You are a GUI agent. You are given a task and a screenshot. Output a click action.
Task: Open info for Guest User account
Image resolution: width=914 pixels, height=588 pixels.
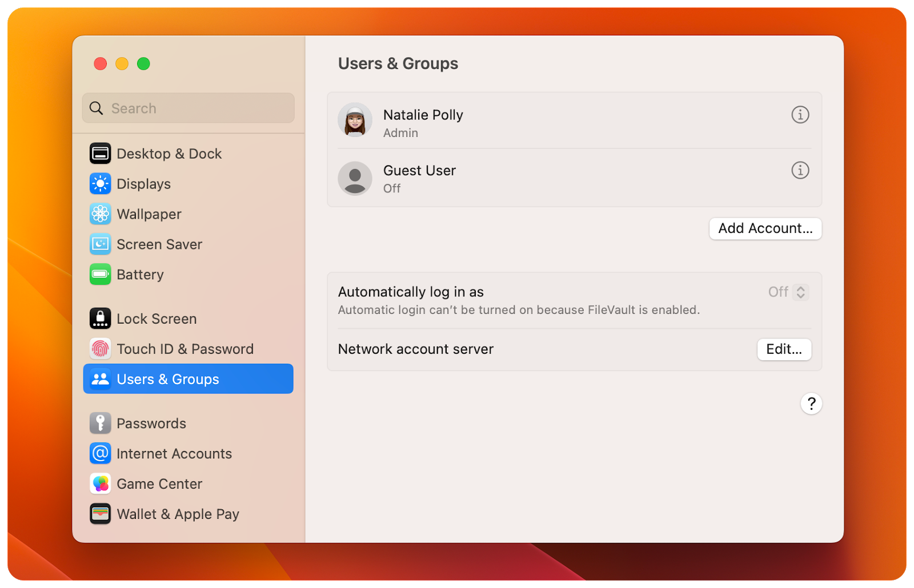(x=800, y=170)
